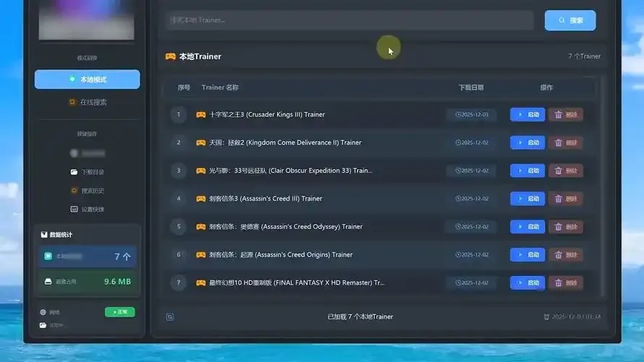The width and height of the screenshot is (644, 362).
Task: Delete the Clair Obscur Expedition 33 trainer
Action: [x=566, y=171]
